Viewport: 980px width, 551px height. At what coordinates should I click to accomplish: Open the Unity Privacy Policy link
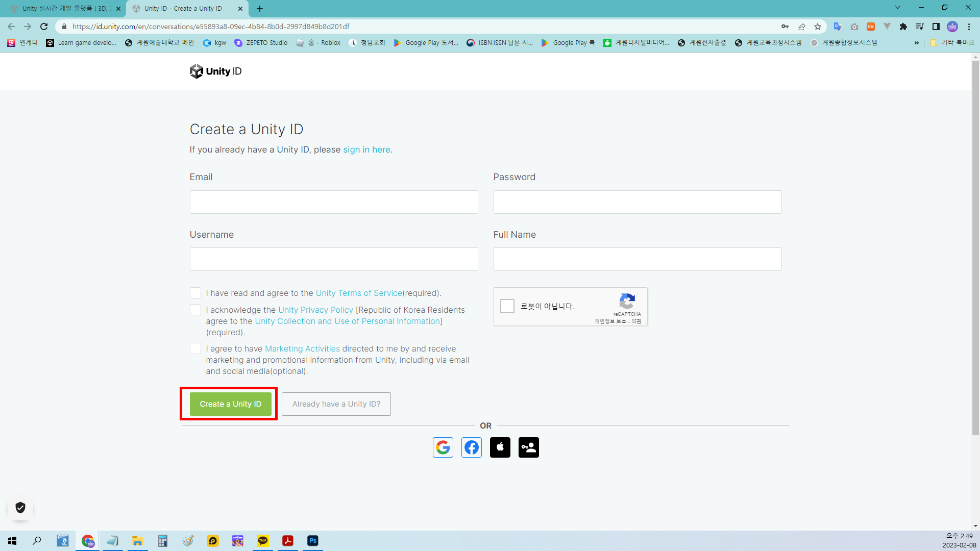315,310
